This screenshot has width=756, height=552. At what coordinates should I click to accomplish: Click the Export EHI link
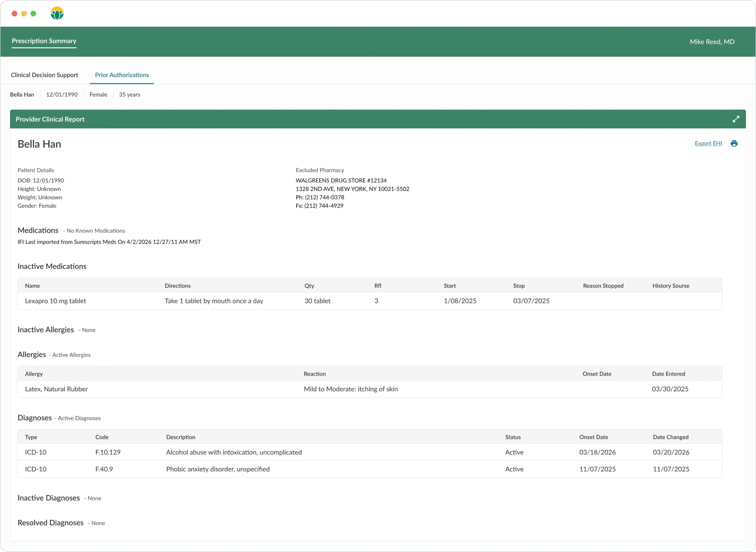(x=708, y=143)
